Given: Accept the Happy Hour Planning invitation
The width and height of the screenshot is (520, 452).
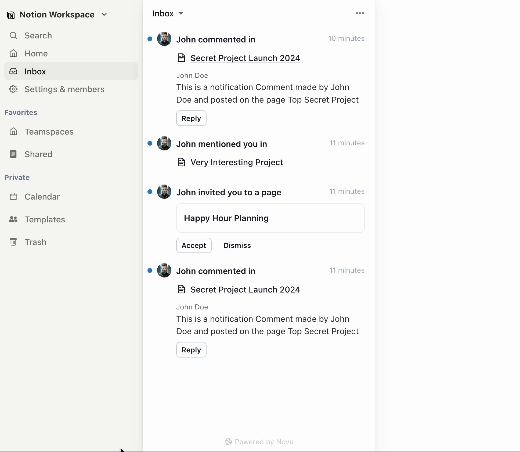Looking at the screenshot, I should click(x=194, y=245).
